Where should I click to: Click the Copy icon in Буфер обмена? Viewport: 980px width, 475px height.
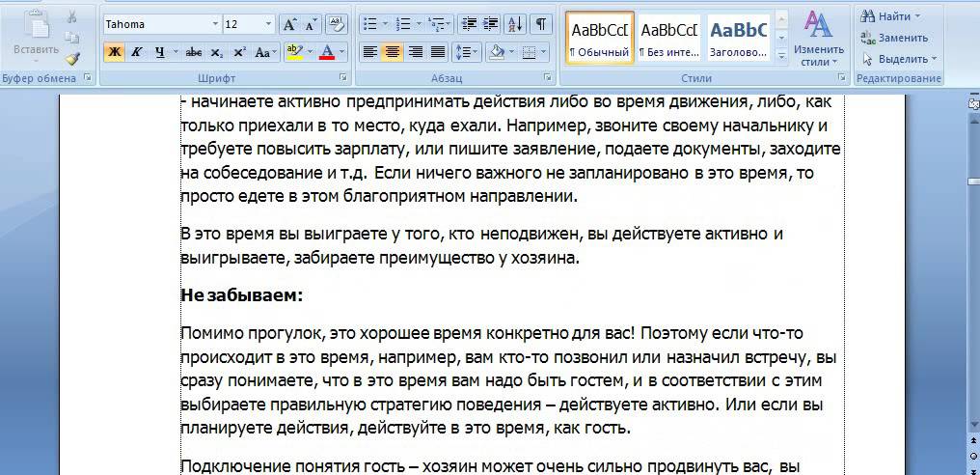(72, 38)
